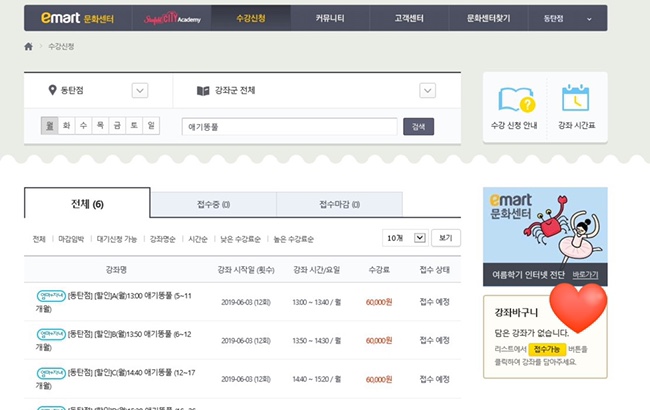Click the 바로가기 link on banner

pos(585,275)
